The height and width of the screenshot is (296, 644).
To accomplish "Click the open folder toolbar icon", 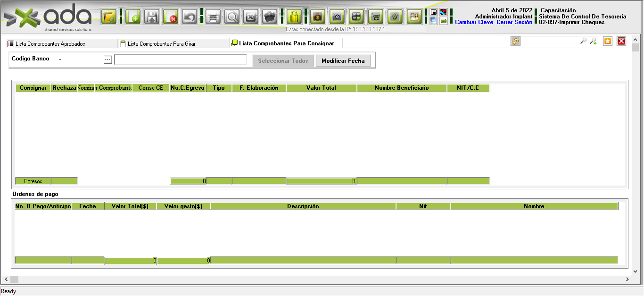I will [x=109, y=17].
